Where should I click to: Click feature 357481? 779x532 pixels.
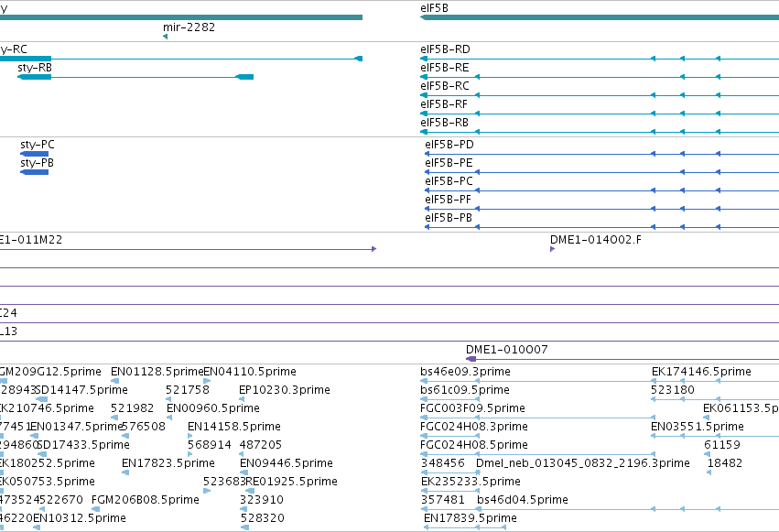pos(443,500)
